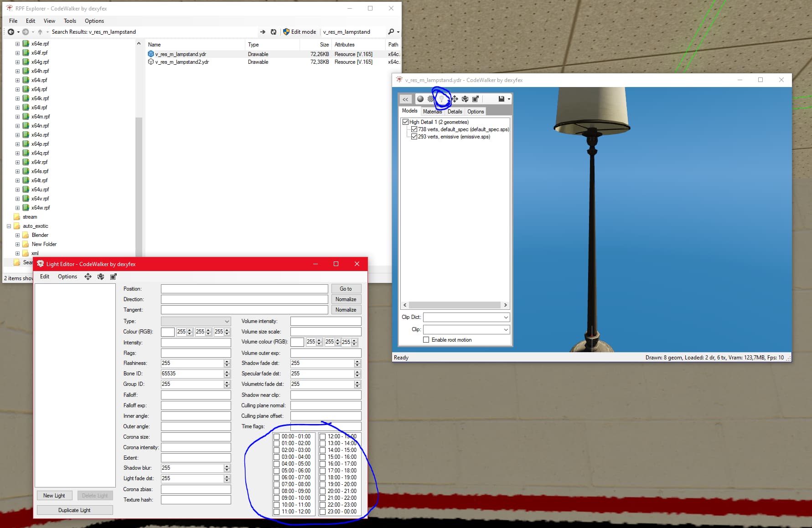Switch to the Materials tab
Image resolution: width=812 pixels, height=528 pixels.
(x=432, y=112)
